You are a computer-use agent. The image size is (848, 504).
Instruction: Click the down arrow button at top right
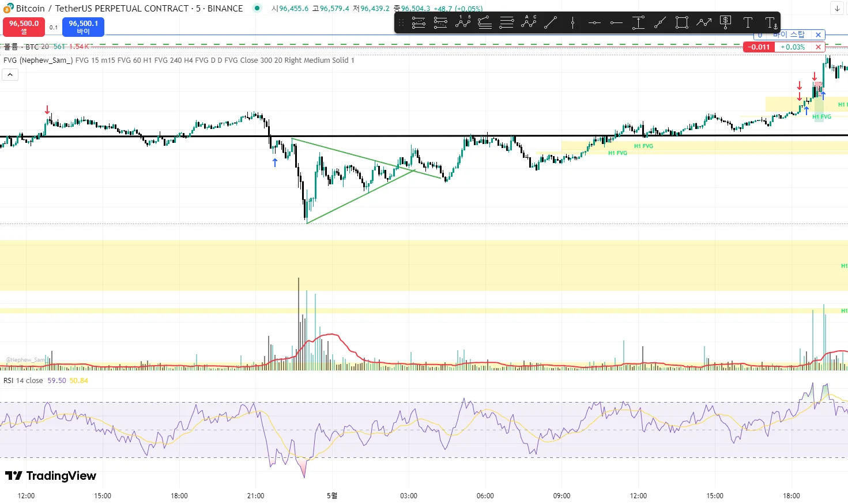coord(838,8)
